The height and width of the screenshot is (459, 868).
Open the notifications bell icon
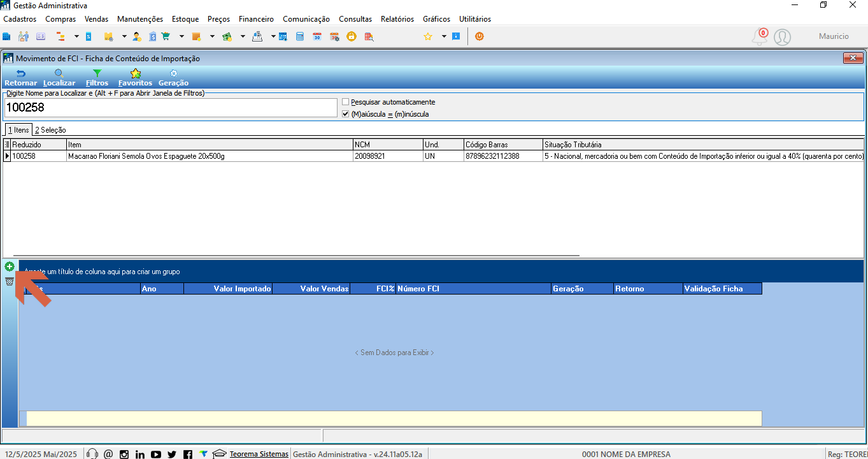[759, 37]
